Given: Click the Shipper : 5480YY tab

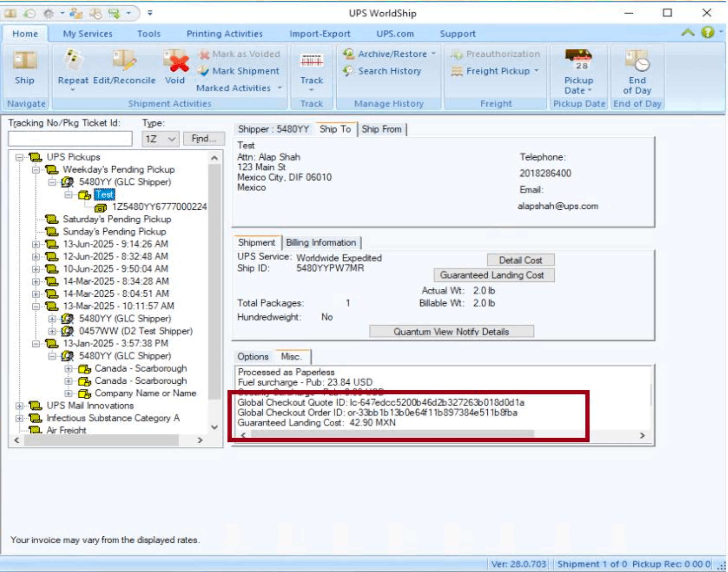Looking at the screenshot, I should tap(274, 129).
